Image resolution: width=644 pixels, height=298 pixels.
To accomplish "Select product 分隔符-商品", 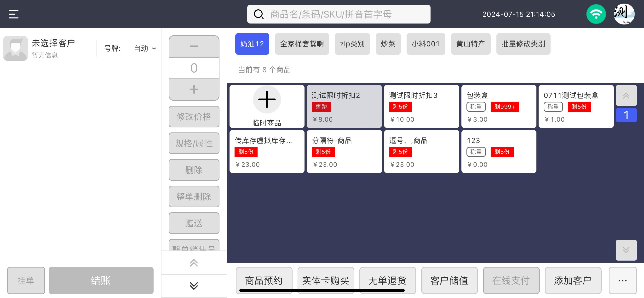I will tap(344, 151).
